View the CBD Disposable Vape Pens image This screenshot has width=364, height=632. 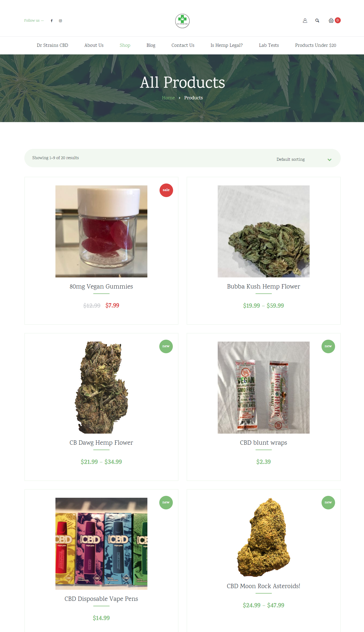tap(101, 543)
